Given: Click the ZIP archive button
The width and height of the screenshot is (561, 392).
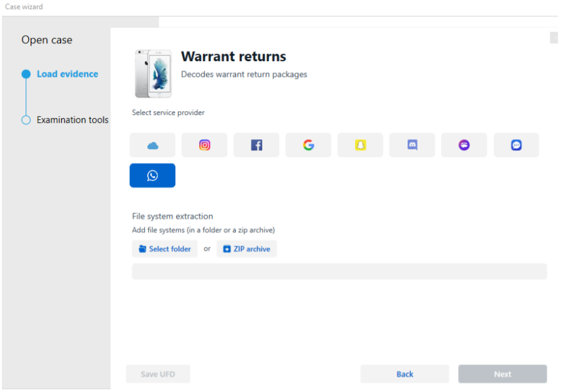Looking at the screenshot, I should [246, 249].
